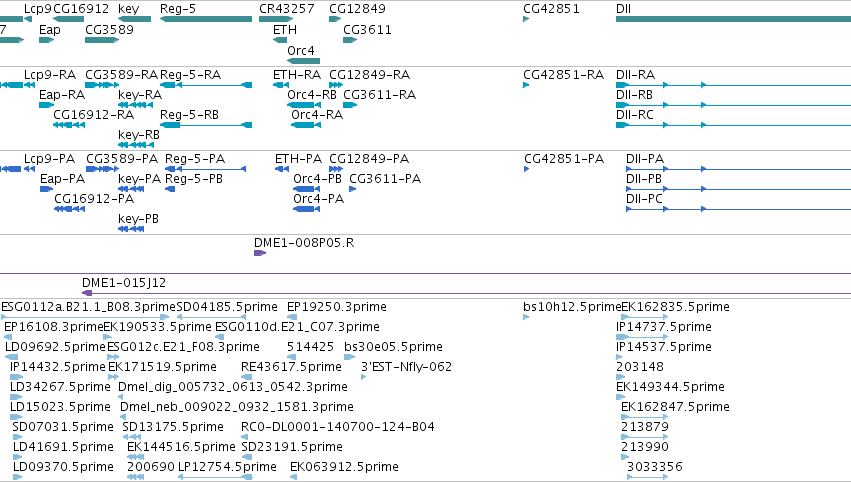This screenshot has height=482, width=851.
Task: Select protein Eap-PA
Action: [x=46, y=189]
